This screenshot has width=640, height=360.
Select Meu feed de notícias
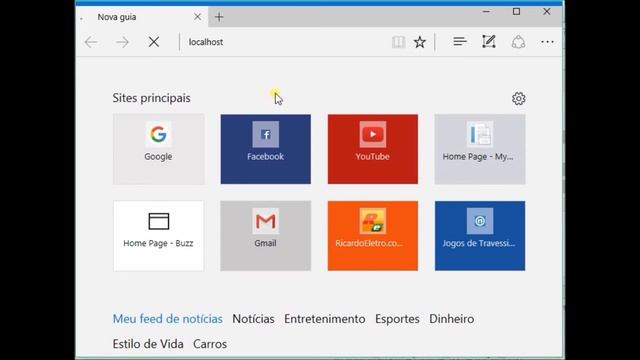pos(167,319)
